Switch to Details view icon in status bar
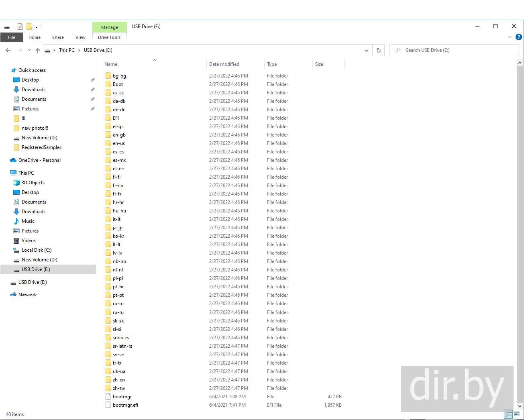This screenshot has height=420, width=524. click(x=508, y=414)
